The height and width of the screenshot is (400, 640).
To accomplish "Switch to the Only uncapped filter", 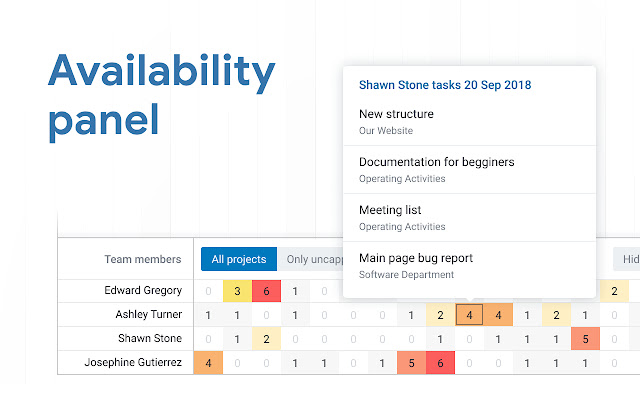I will pos(310,259).
